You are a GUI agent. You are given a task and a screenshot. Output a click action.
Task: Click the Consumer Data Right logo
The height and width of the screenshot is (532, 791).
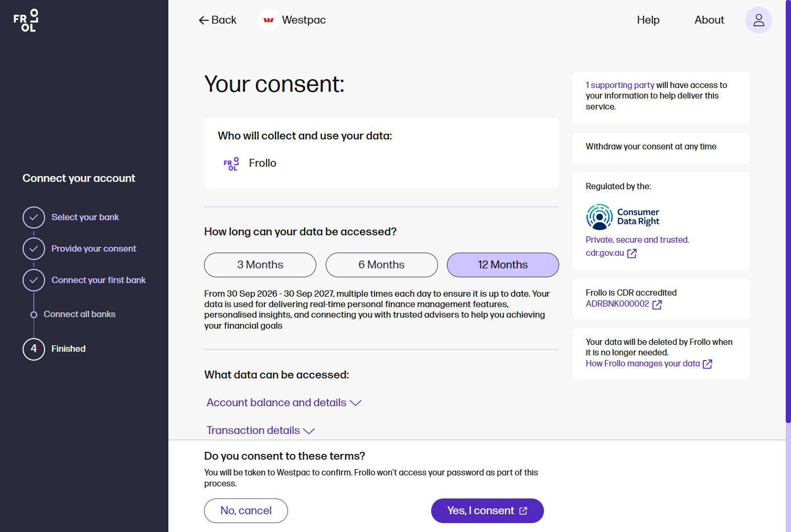pos(623,217)
